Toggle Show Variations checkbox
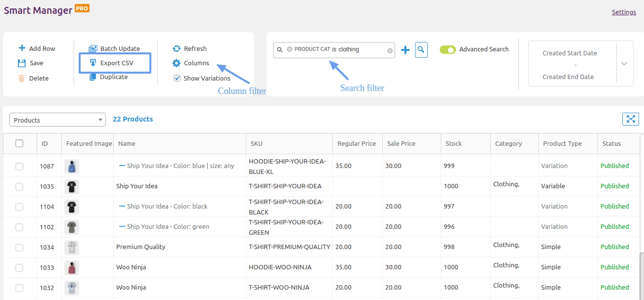This screenshot has height=300, width=644. (177, 78)
